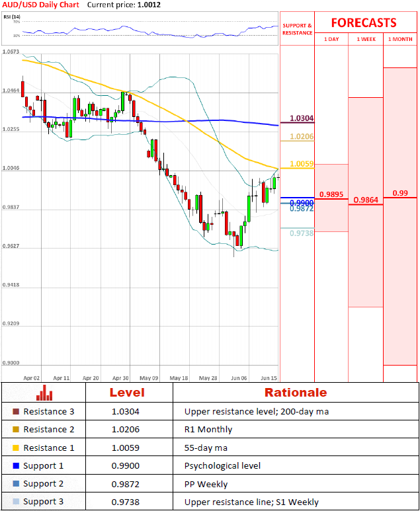420x511 pixels.
Task: Click the 0.9738 support level label
Action: [x=302, y=233]
